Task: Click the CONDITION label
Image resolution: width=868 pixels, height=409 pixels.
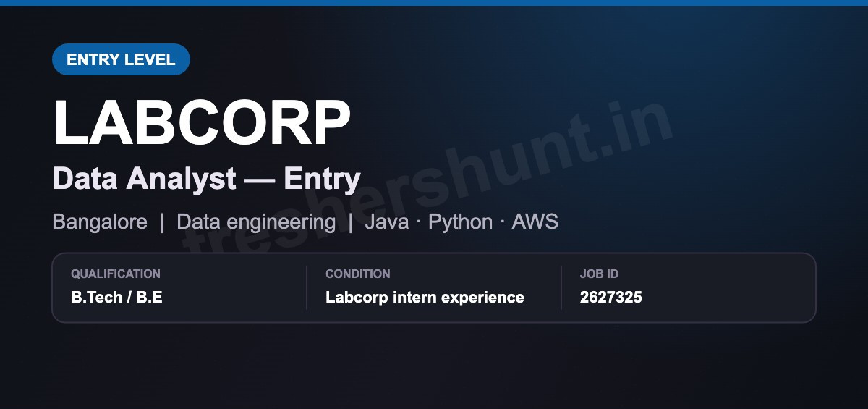Action: coord(358,274)
